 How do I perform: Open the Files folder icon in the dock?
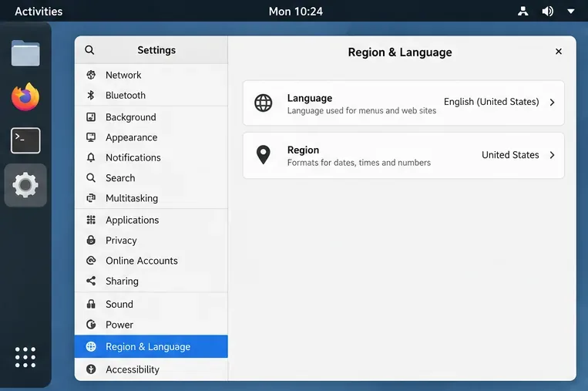pos(25,53)
